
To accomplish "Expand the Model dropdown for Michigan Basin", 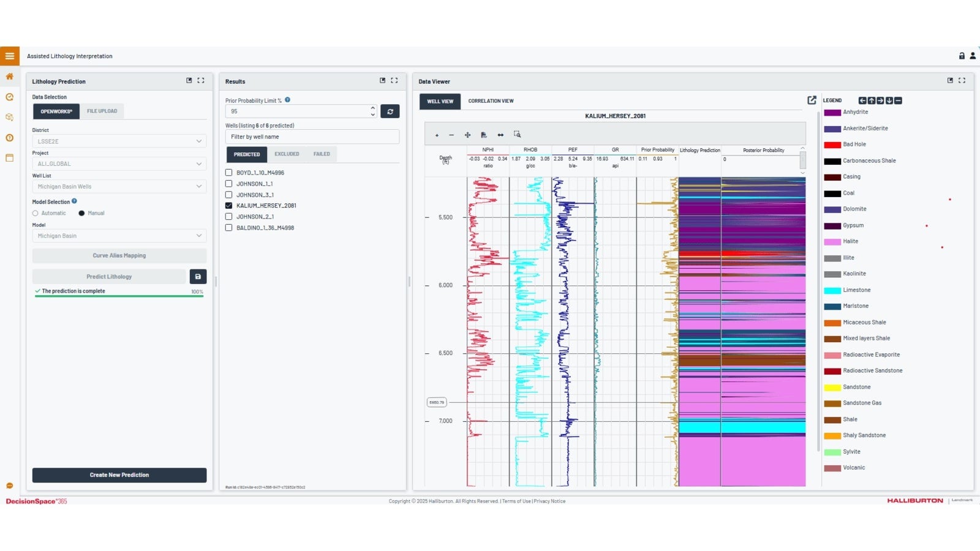I will [x=119, y=236].
